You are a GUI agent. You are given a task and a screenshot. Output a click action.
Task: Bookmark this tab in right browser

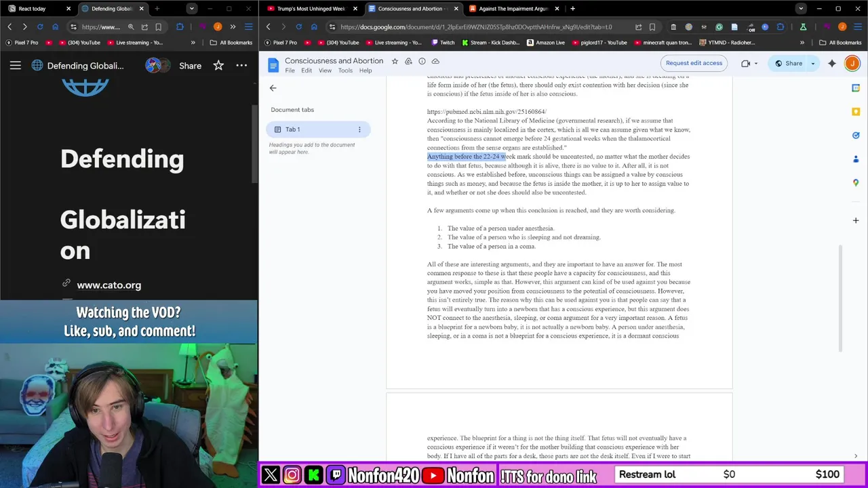[x=652, y=27]
